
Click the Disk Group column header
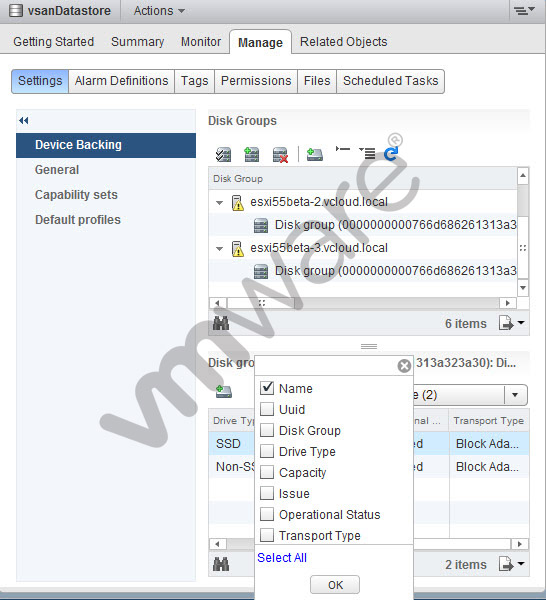[363, 179]
